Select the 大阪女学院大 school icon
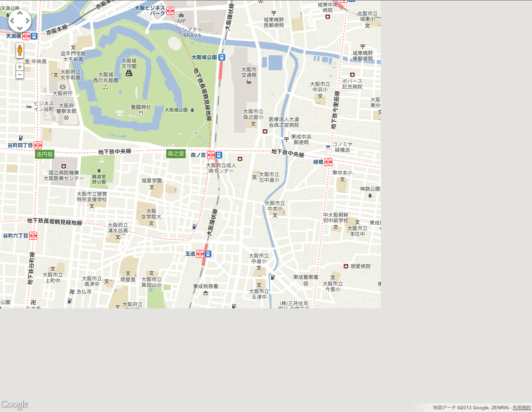The image size is (532, 412). coord(151,223)
